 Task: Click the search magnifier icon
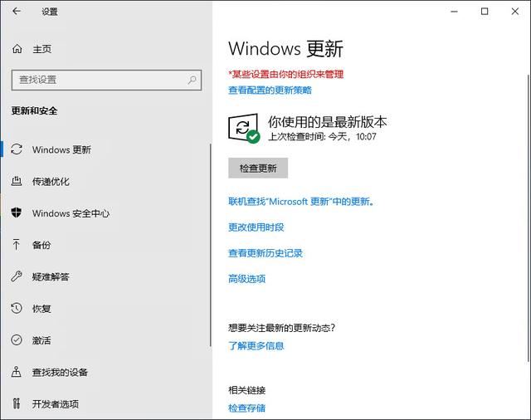192,80
